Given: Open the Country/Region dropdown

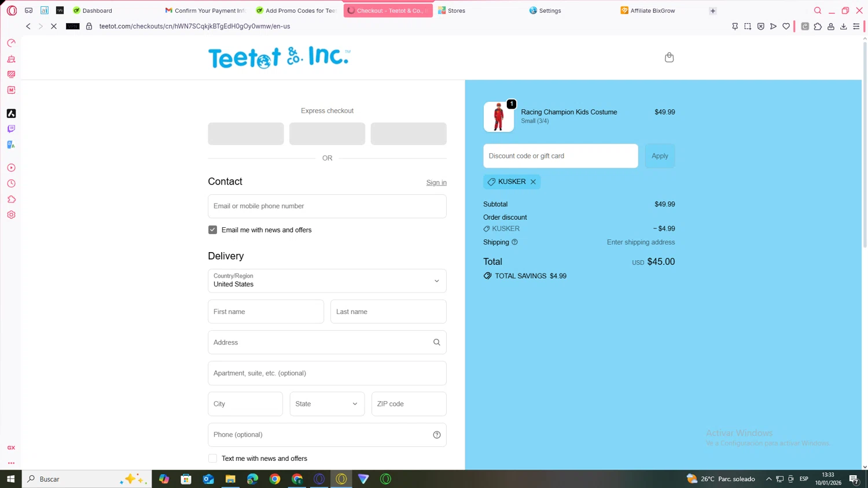Looking at the screenshot, I should click(327, 280).
